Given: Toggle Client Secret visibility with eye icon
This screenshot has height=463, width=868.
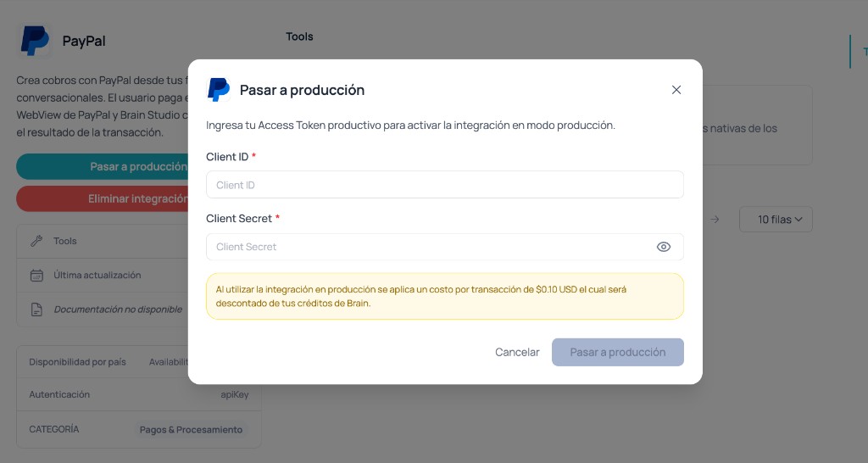Looking at the screenshot, I should point(663,247).
